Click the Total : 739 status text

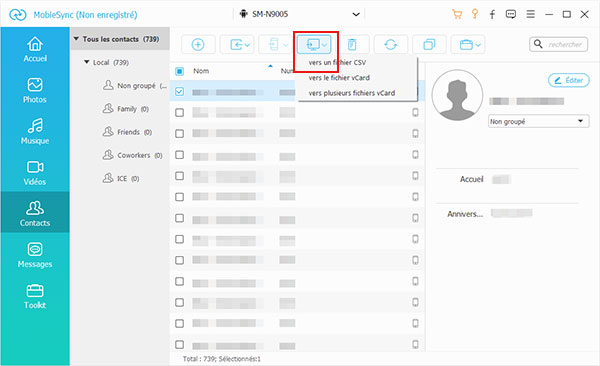click(222, 359)
